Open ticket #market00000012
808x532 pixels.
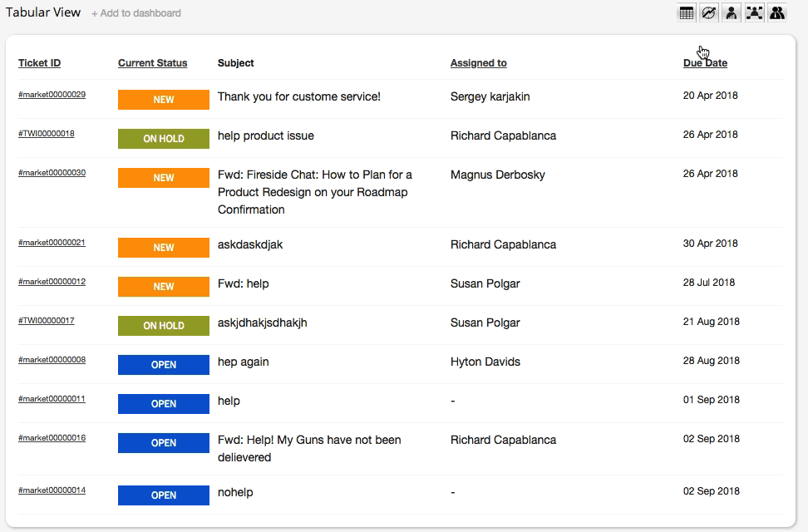click(52, 281)
